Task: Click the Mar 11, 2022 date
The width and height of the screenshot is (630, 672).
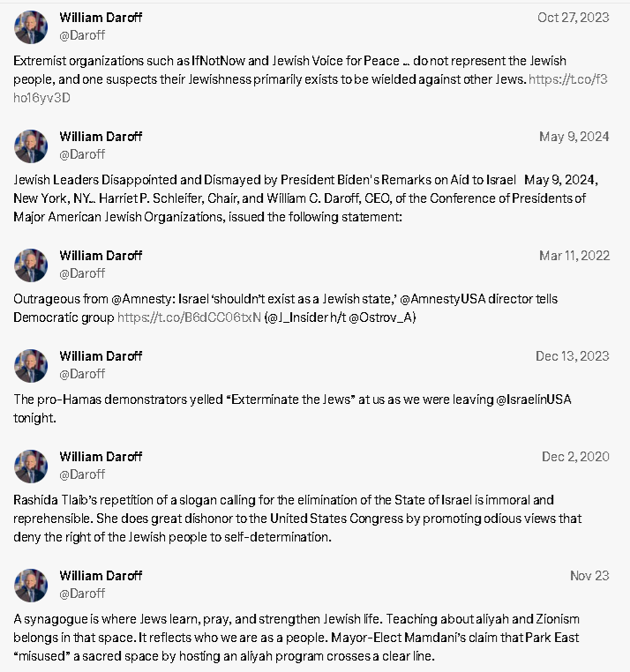Action: 574,256
